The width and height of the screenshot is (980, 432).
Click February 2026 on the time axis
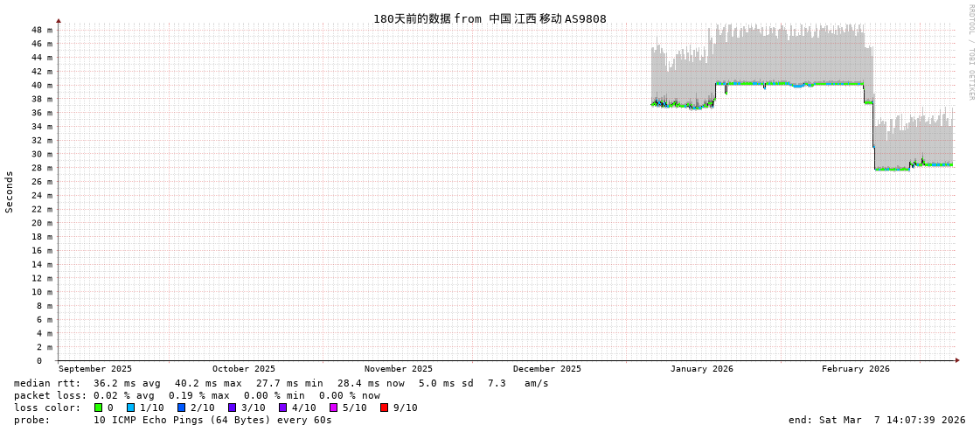[x=855, y=369]
